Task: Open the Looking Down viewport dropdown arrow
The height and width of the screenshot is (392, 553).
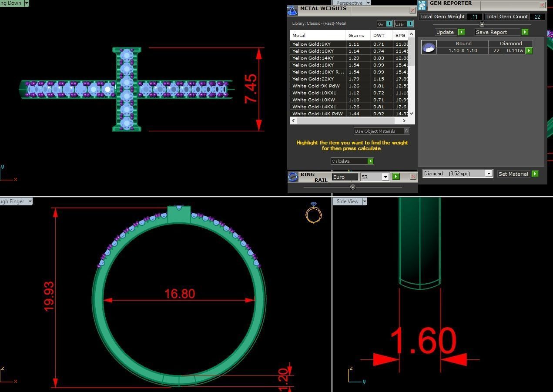Action: click(27, 3)
